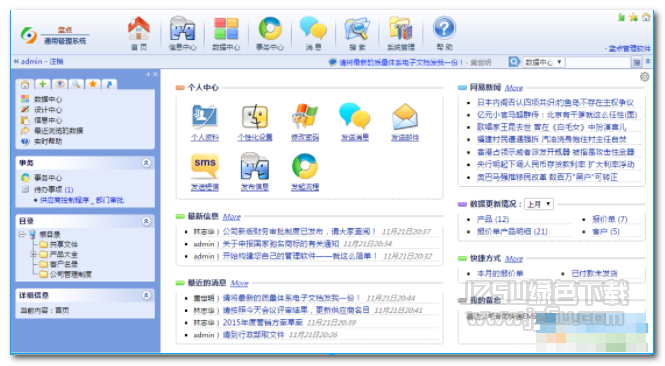Viewport: 665px width, 366px height.
Task: Close the left sidebar with the X
Action: [155, 74]
